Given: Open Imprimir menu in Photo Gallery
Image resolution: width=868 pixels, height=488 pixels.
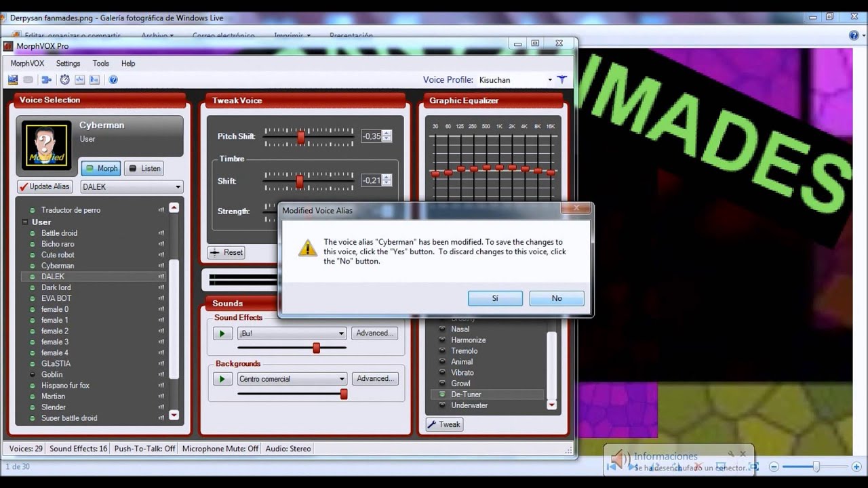Looking at the screenshot, I should pyautogui.click(x=292, y=35).
